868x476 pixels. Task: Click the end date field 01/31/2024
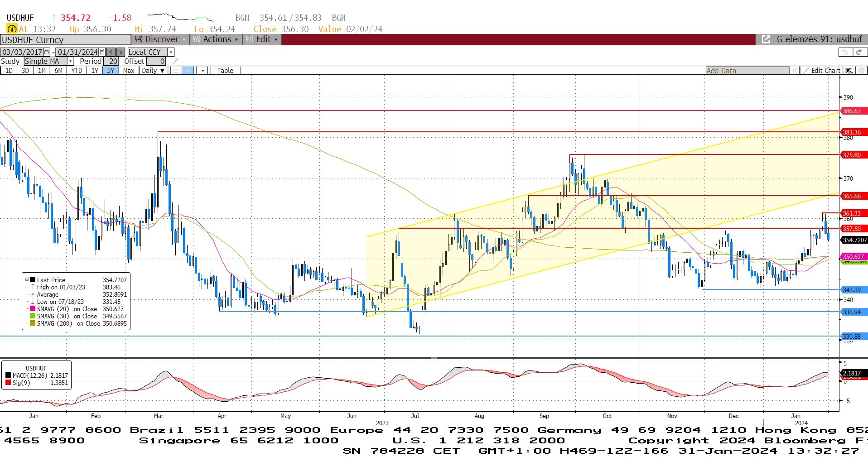(77, 52)
